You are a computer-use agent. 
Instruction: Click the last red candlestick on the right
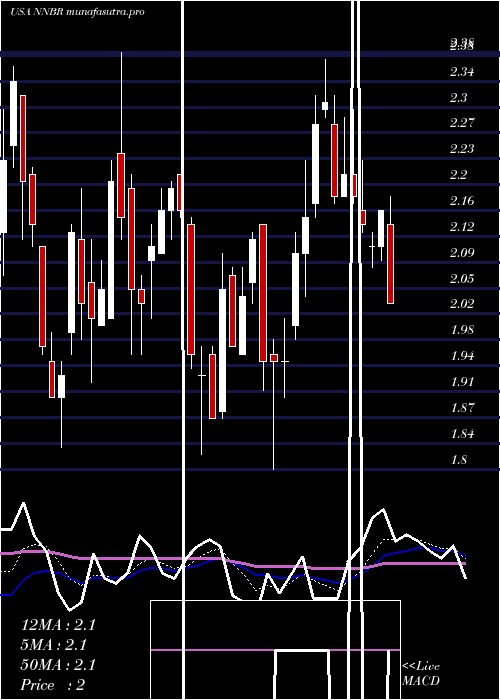point(391,264)
